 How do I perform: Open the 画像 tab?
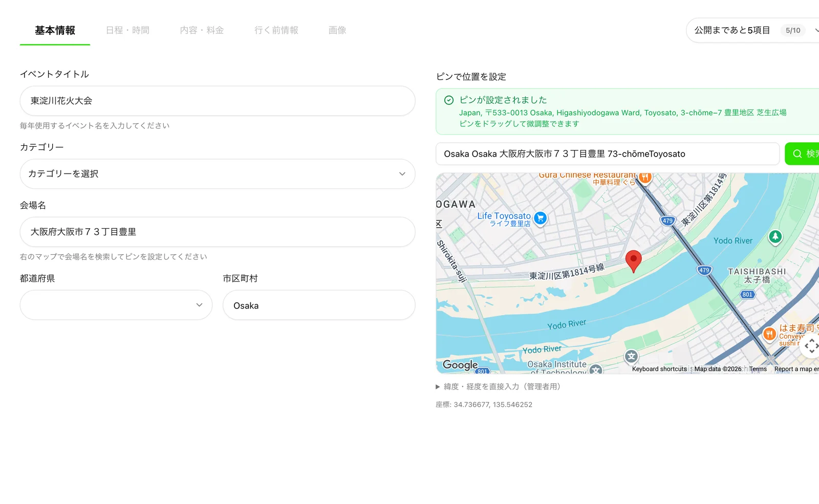[337, 30]
